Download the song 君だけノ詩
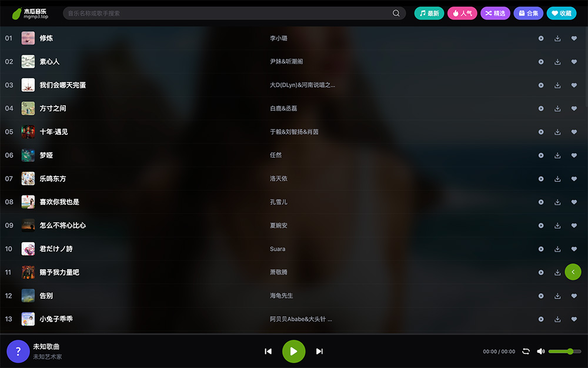The height and width of the screenshot is (368, 588). tap(557, 249)
